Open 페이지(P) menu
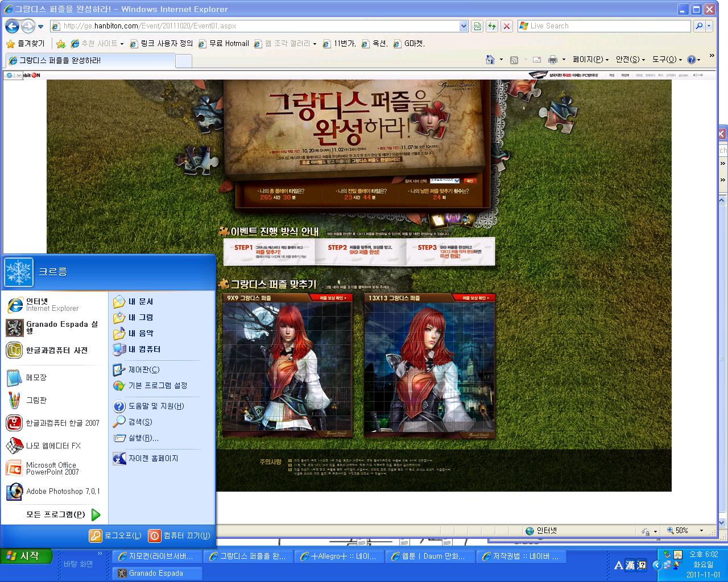The width and height of the screenshot is (728, 582). (590, 60)
